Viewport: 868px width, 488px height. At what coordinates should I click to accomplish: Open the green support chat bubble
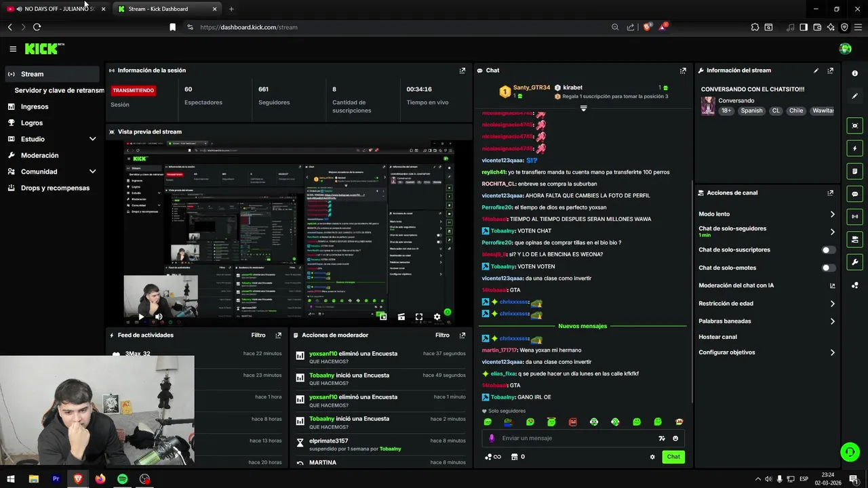(849, 451)
